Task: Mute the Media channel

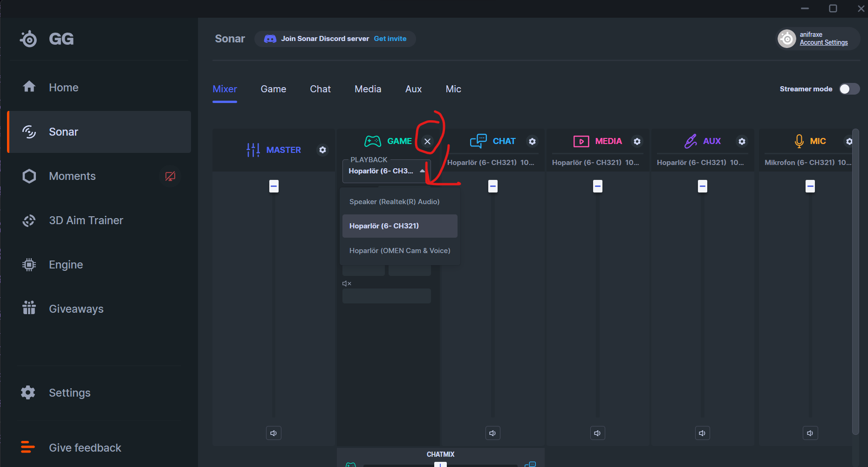Action: tap(597, 433)
